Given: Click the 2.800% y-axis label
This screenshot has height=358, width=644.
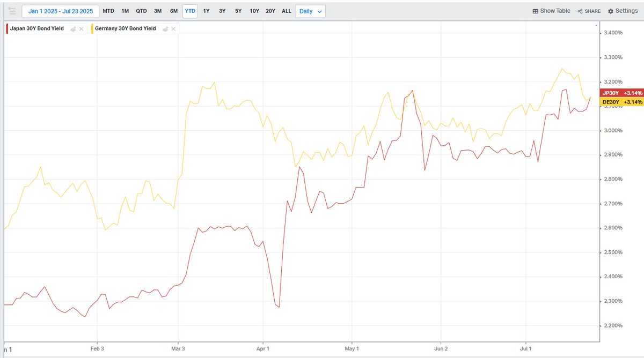Looking at the screenshot, I should 613,180.
